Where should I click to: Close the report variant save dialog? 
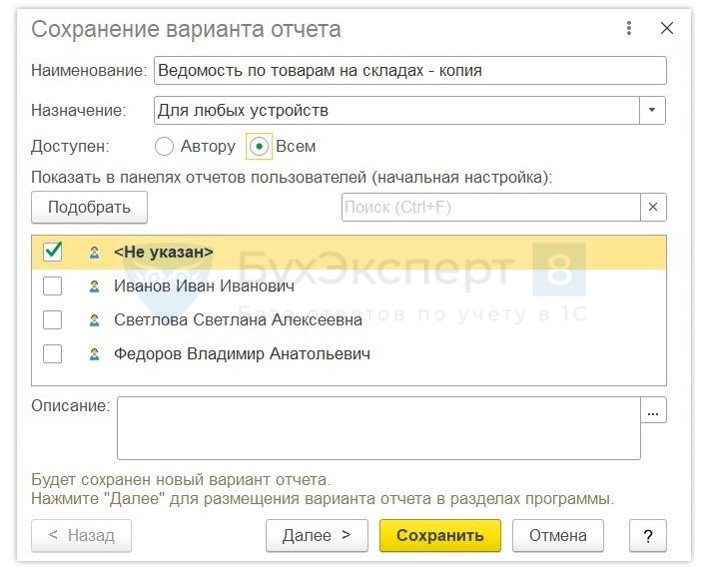[x=667, y=28]
